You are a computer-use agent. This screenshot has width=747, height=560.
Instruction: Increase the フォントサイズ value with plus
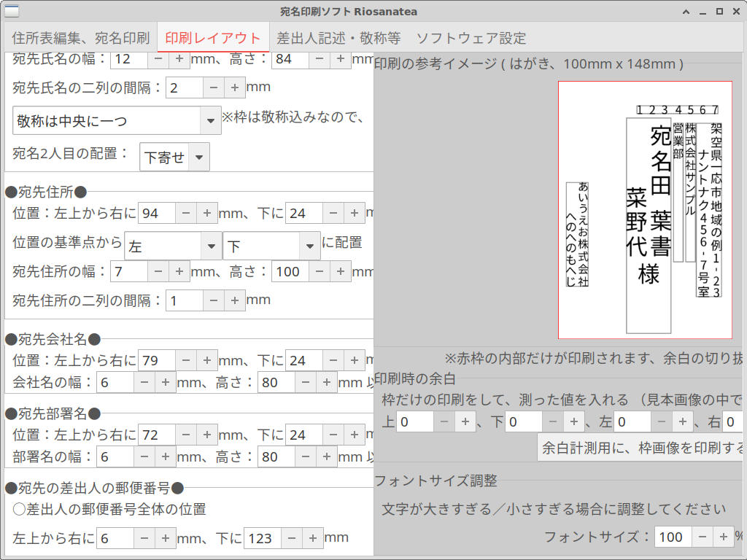pos(724,537)
